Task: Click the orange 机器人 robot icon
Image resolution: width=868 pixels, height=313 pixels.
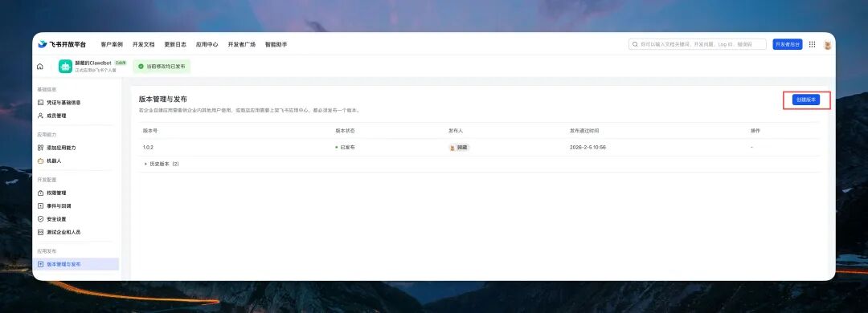Action: (x=40, y=161)
